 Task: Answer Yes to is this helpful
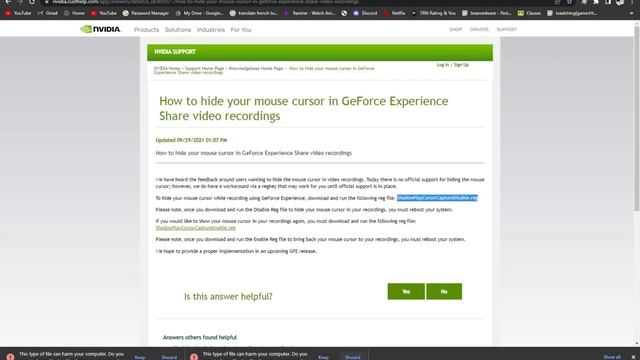pos(406,291)
